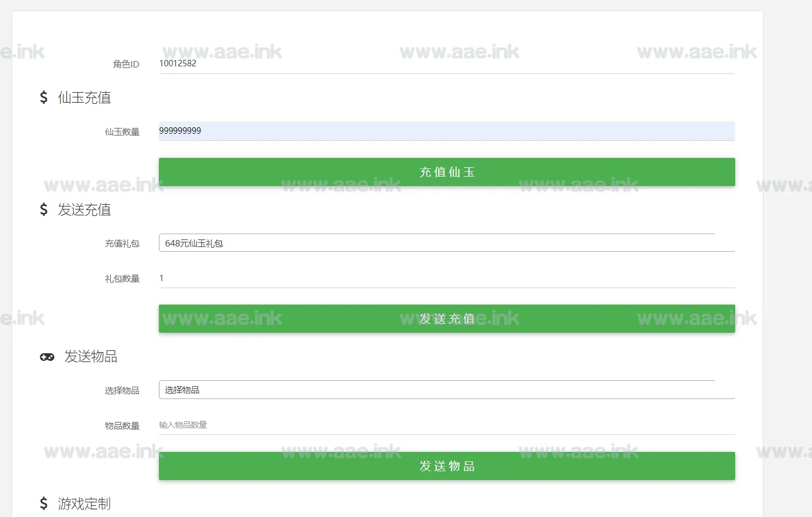The width and height of the screenshot is (812, 517).
Task: Click the 游戏定制 section heading text
Action: click(84, 504)
